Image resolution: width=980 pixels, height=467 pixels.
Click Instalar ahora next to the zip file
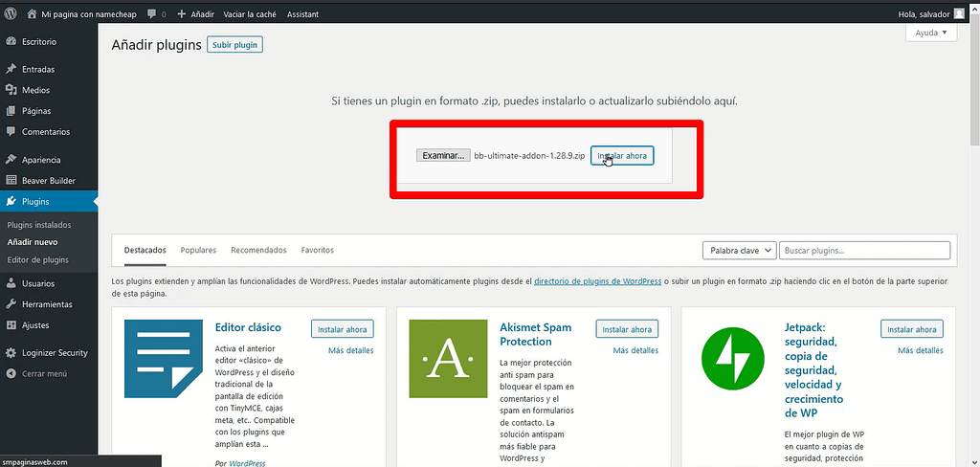point(622,155)
